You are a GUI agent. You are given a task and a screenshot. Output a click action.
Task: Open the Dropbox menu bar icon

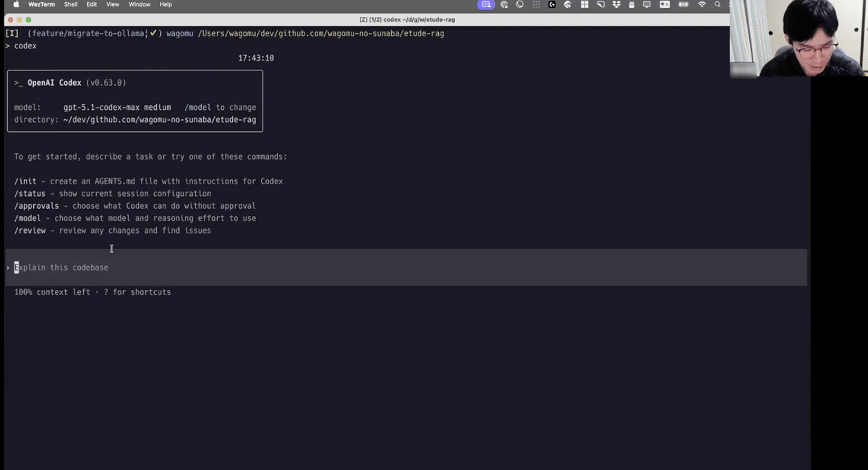tap(616, 4)
